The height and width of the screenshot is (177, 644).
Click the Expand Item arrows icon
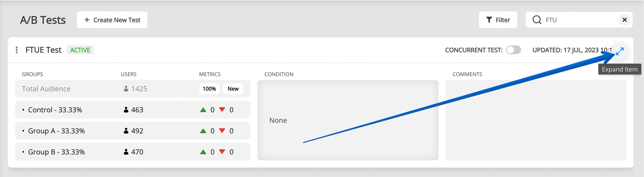coord(620,51)
